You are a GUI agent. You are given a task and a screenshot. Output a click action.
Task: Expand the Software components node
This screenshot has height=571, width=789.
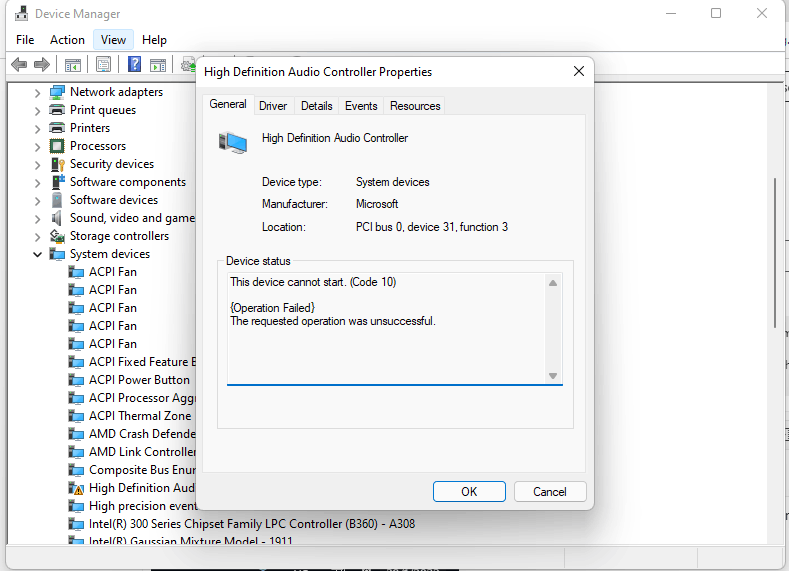[x=37, y=182]
